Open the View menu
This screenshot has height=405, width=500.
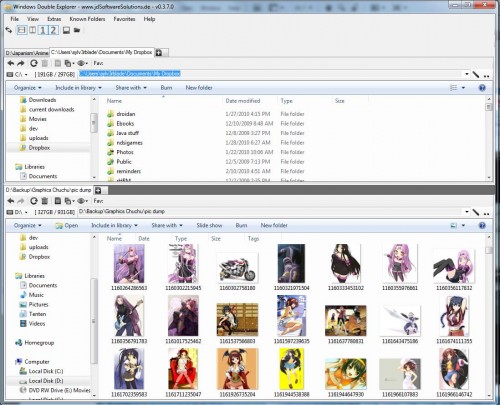[x=33, y=19]
